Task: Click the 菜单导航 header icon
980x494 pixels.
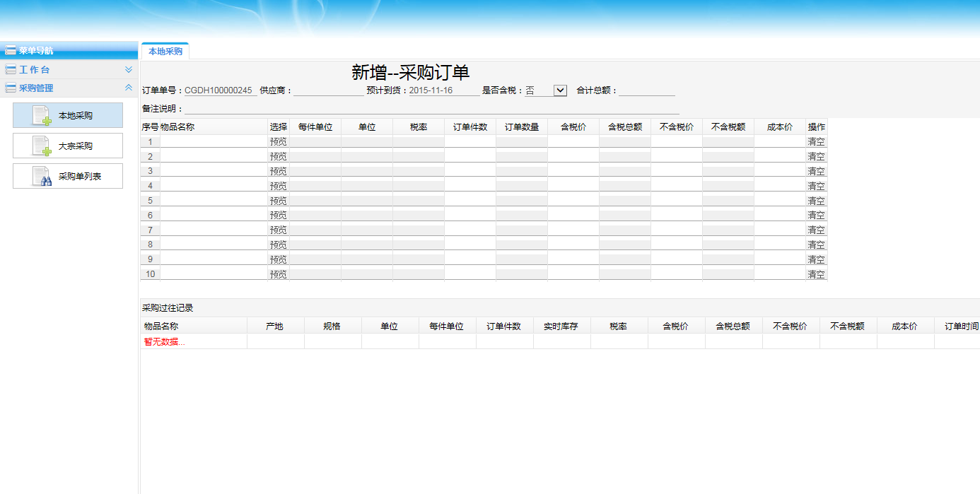Action: (11, 51)
